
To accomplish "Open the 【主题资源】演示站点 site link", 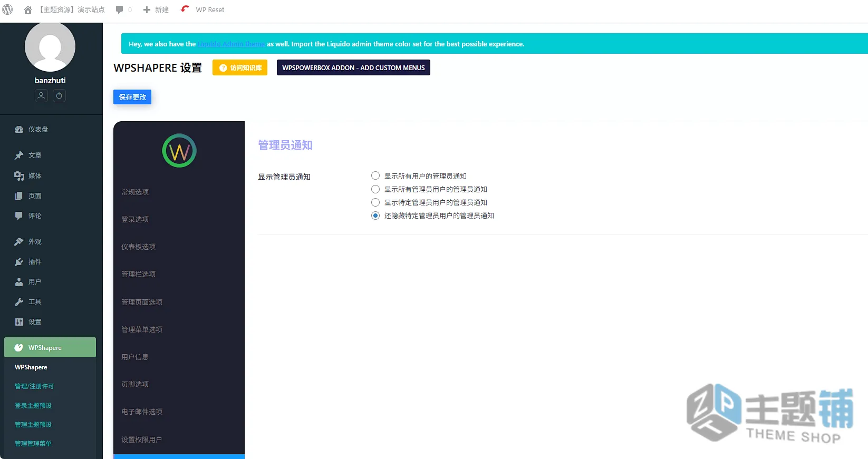I will (71, 9).
